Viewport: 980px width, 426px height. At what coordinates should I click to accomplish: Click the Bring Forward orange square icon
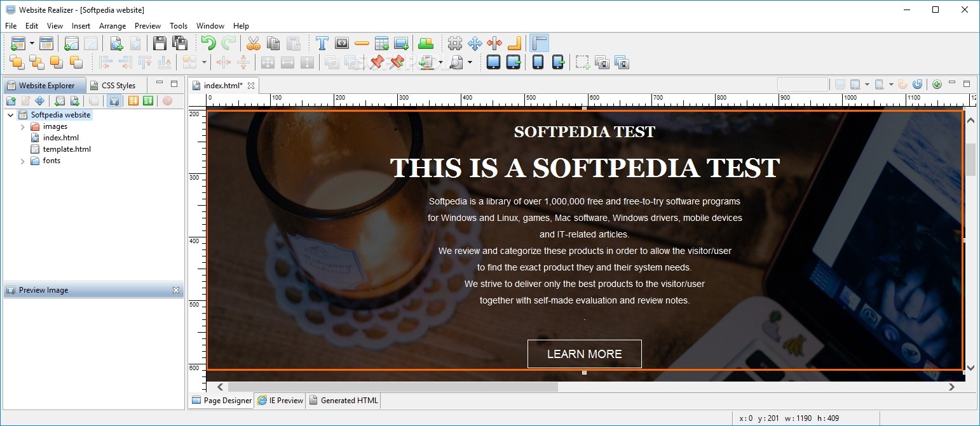click(x=57, y=62)
